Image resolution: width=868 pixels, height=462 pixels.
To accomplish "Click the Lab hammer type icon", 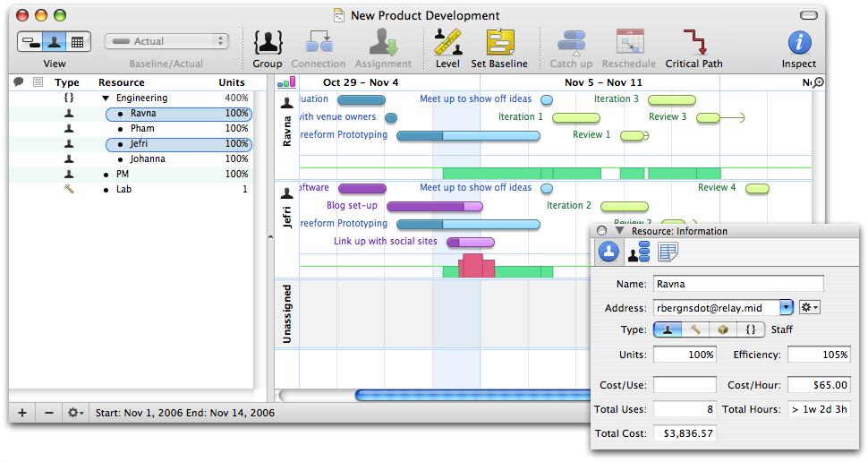I will (69, 190).
